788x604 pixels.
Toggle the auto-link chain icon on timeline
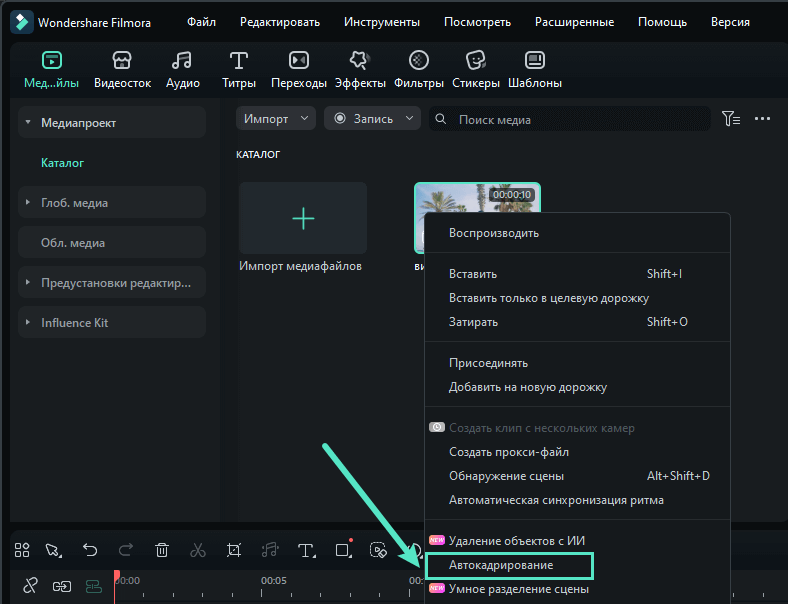(62, 586)
